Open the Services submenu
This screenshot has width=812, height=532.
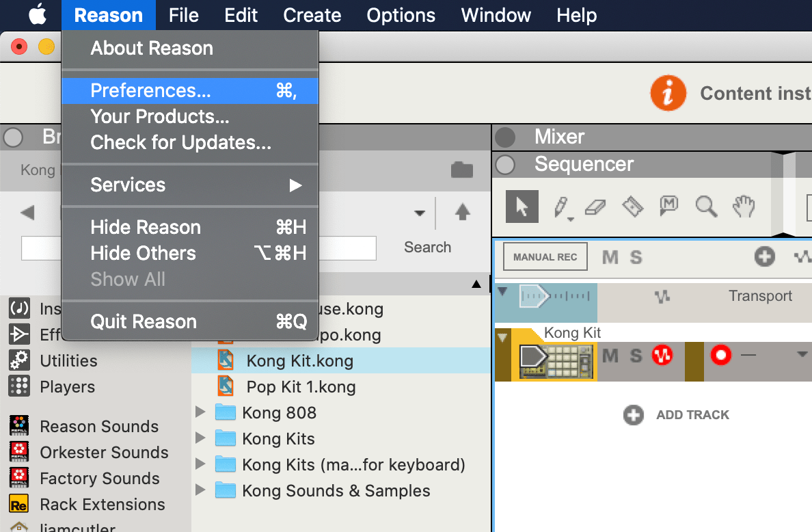coord(190,185)
